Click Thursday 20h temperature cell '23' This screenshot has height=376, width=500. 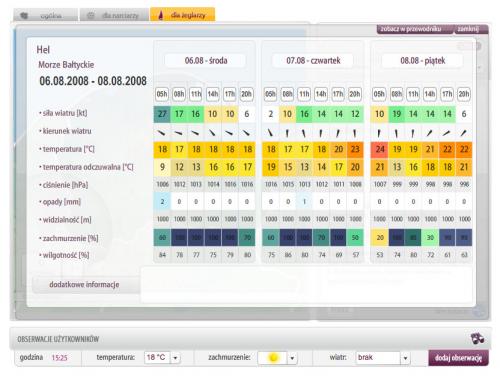pyautogui.click(x=355, y=149)
